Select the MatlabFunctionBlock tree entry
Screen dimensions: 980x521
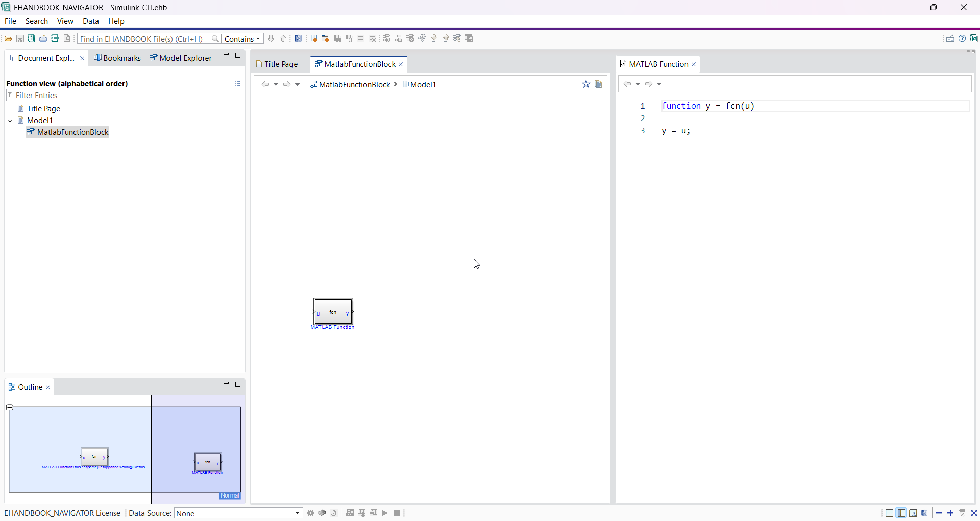click(x=72, y=132)
